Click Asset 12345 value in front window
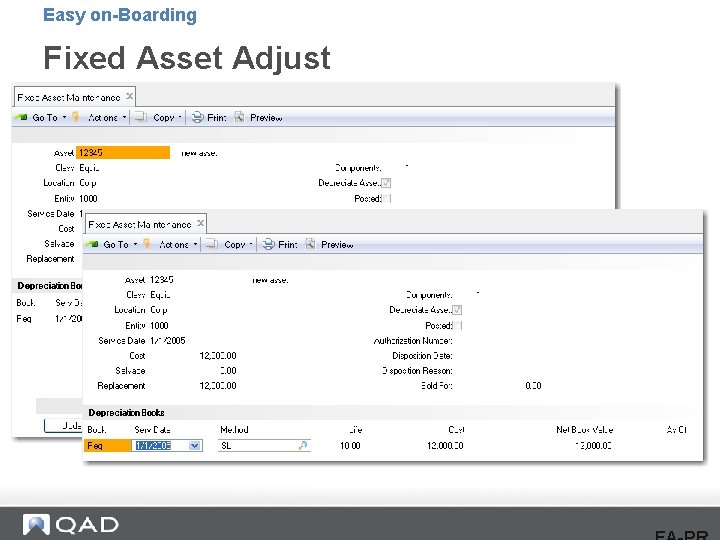Screen dimensions: 720x540 (x=162, y=280)
